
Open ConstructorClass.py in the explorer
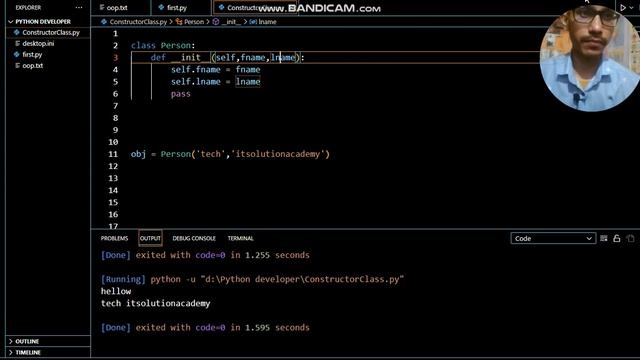[x=51, y=32]
